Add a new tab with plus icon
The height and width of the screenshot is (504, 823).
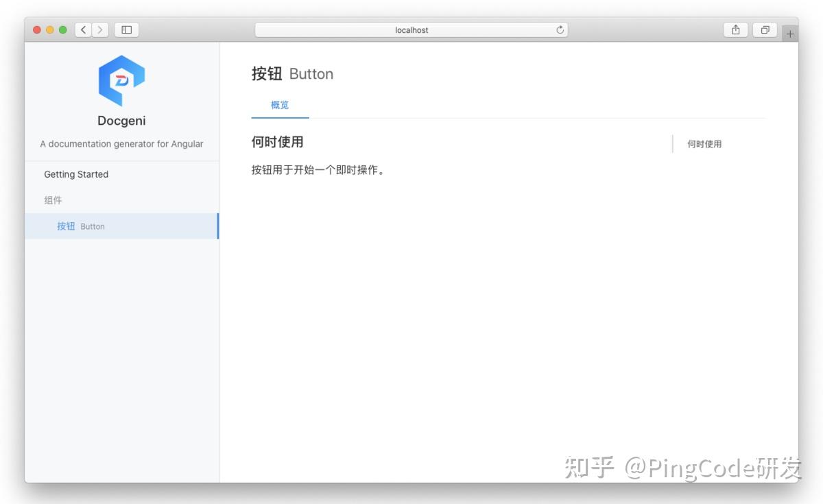click(790, 33)
